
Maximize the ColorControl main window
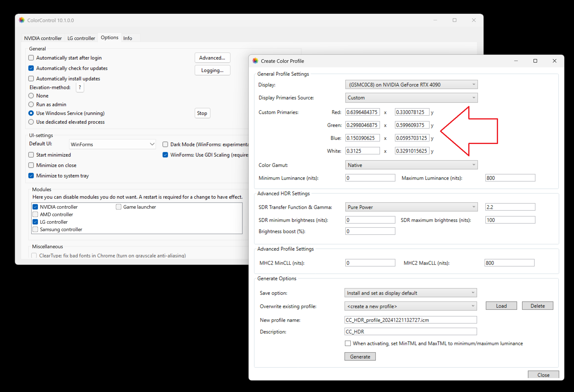point(454,20)
